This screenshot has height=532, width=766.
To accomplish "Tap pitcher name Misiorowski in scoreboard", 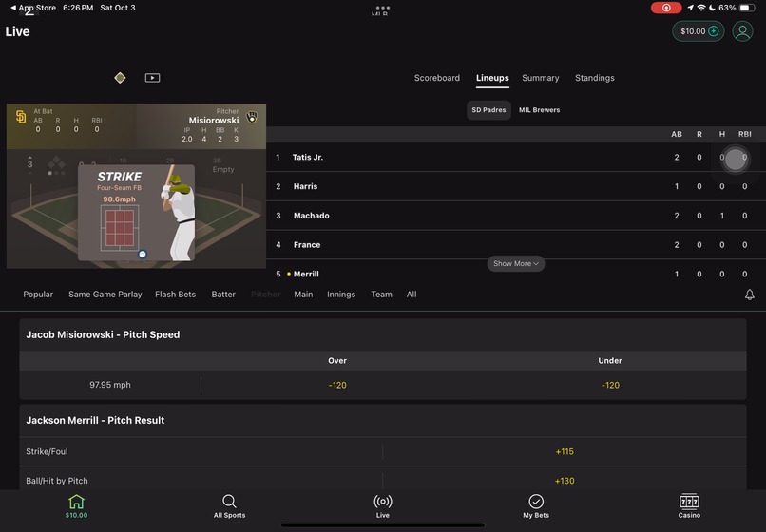I will [214, 121].
